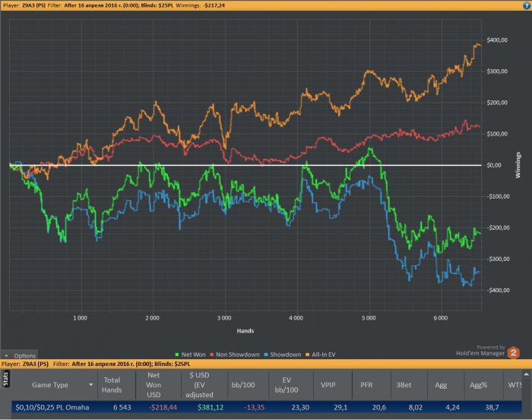Sort by the Game Type column header
This screenshot has height=420, width=532.
[x=50, y=385]
